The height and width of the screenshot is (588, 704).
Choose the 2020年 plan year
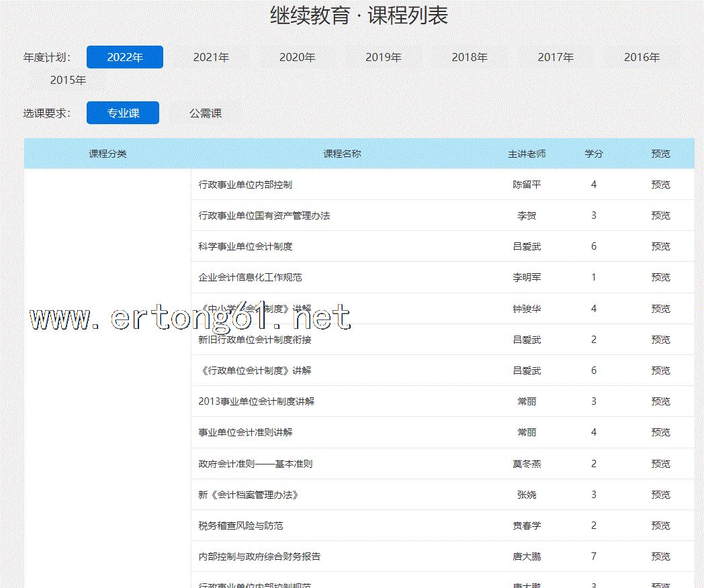point(297,57)
